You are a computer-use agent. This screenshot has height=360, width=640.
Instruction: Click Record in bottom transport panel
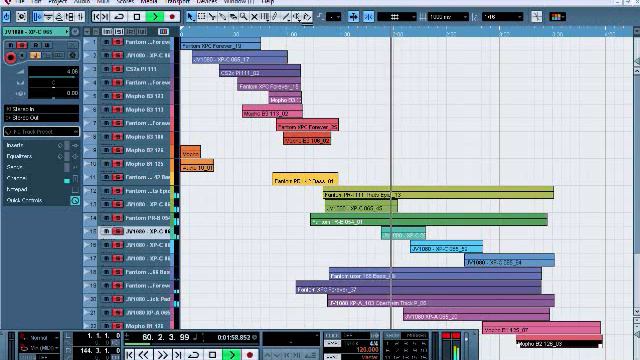(x=250, y=355)
